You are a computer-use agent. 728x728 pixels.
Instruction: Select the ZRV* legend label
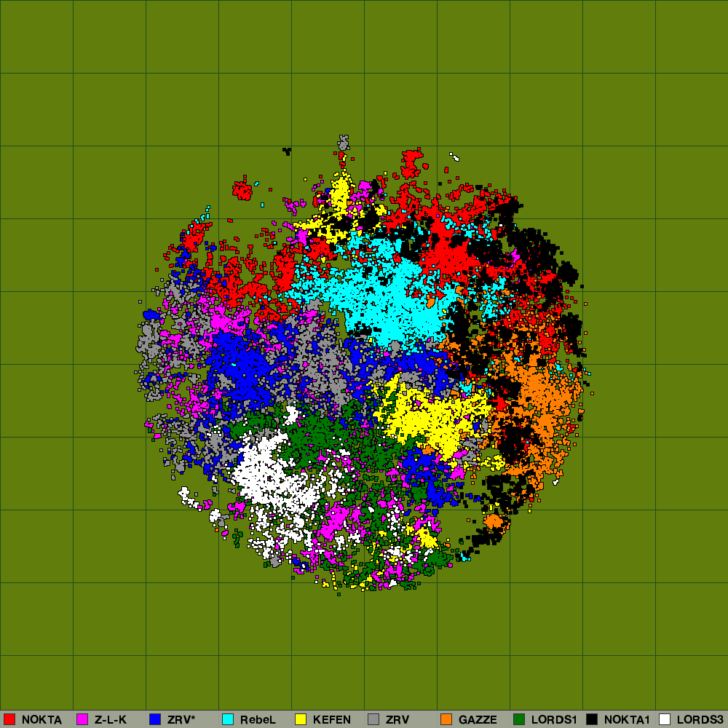[x=181, y=720]
